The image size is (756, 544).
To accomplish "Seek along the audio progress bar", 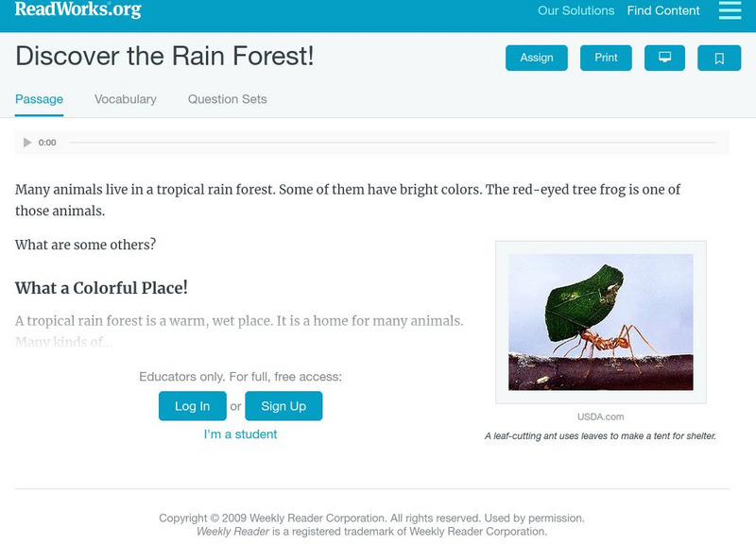I will [392, 143].
